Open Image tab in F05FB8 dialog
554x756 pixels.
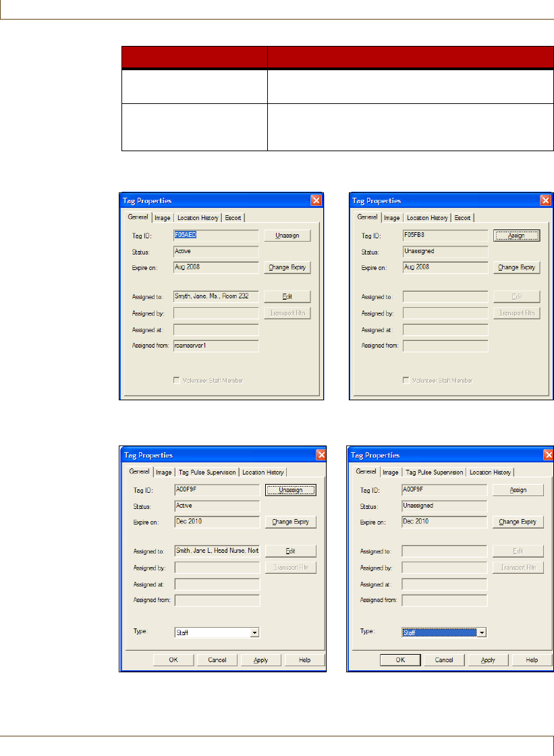(392, 218)
